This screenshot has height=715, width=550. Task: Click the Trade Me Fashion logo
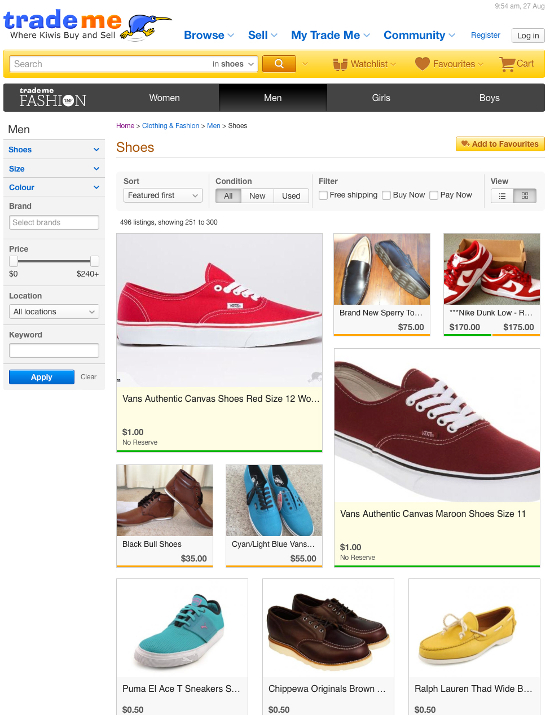click(x=52, y=98)
